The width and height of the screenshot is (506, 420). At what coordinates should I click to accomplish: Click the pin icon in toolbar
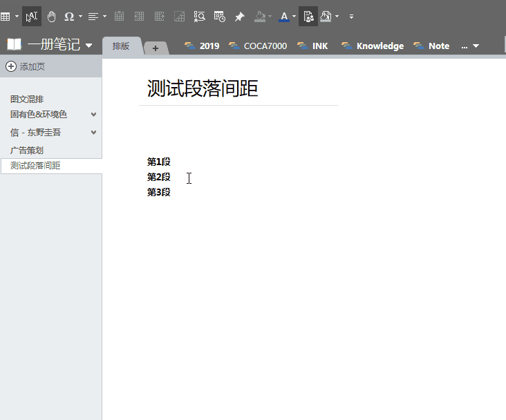coord(240,16)
